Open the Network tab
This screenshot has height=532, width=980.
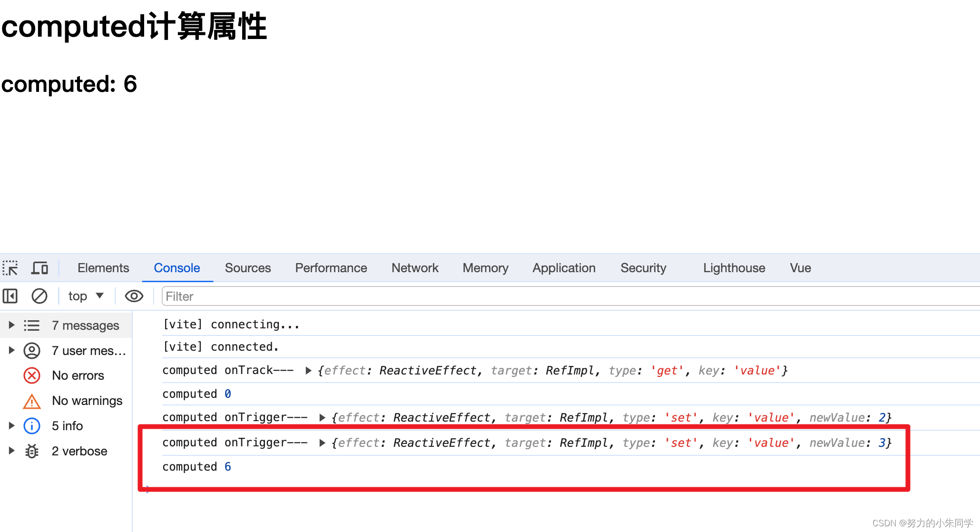pyautogui.click(x=415, y=268)
